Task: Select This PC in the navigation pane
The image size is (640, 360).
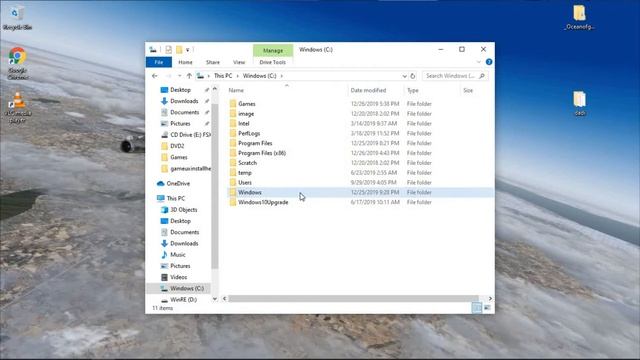Action: [176, 198]
